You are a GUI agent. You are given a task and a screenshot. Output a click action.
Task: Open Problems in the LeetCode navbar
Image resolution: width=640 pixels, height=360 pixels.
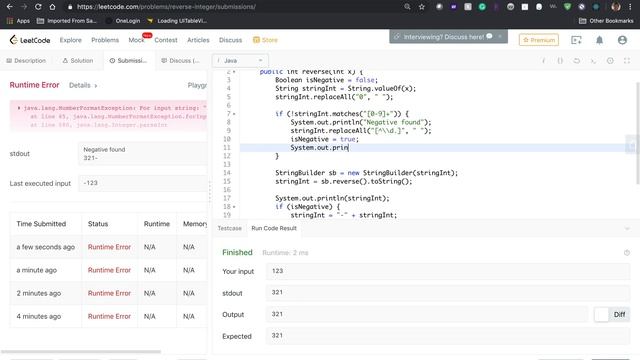(105, 40)
